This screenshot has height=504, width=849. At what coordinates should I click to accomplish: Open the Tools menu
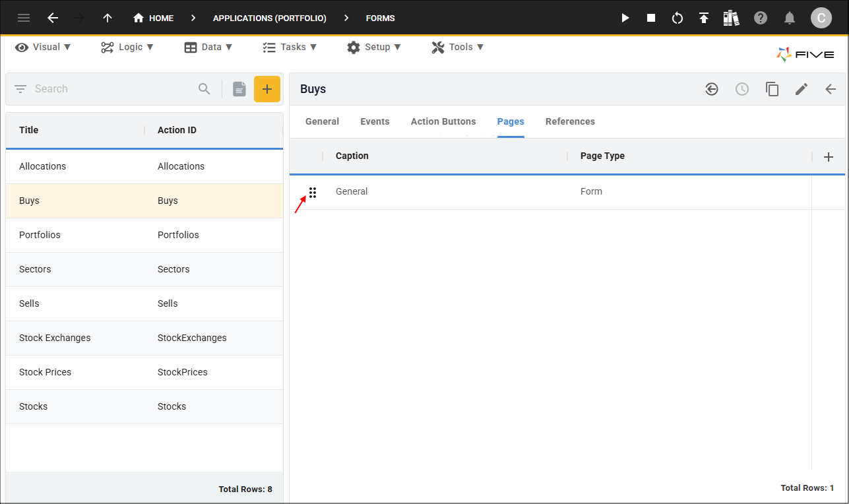(x=458, y=47)
